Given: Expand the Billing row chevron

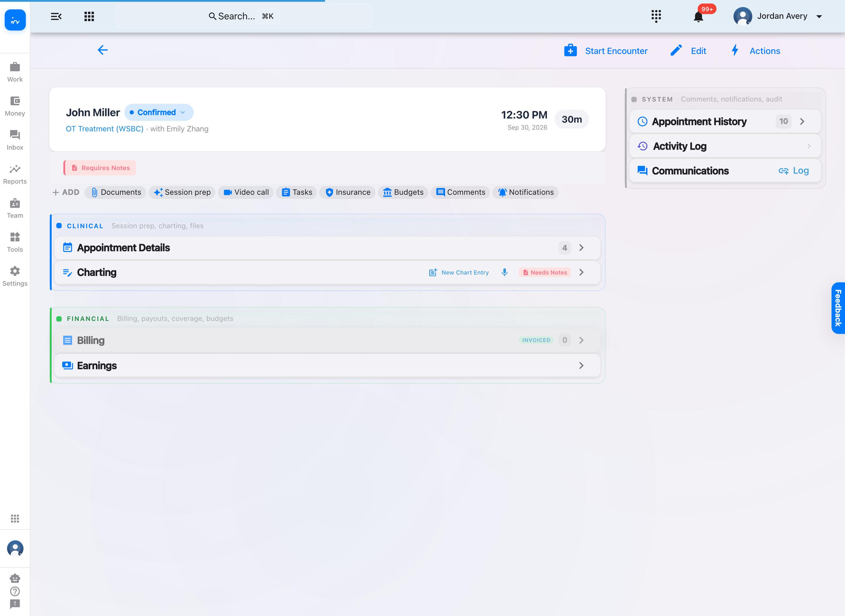Looking at the screenshot, I should 581,340.
